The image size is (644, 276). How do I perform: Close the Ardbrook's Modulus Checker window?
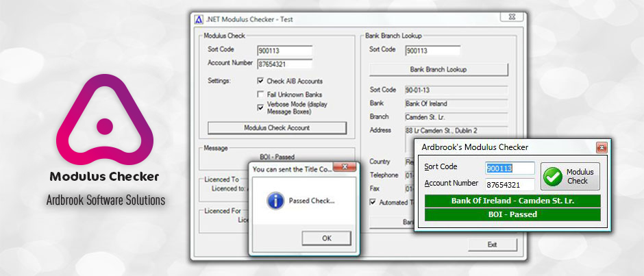[x=602, y=147]
